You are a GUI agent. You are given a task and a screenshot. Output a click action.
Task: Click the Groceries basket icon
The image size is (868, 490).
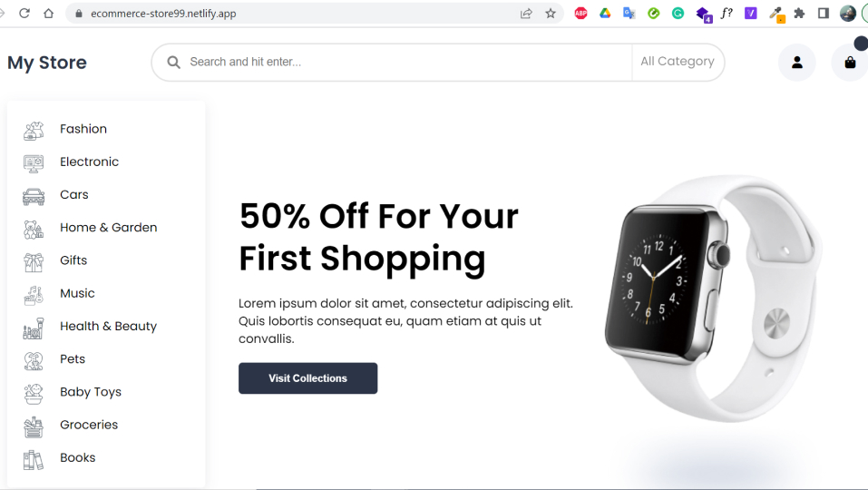[34, 426]
